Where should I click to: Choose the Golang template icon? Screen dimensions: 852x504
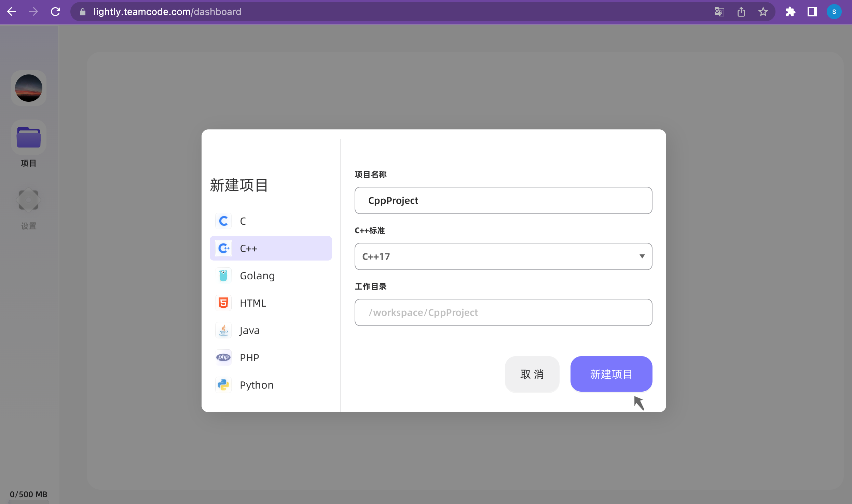click(x=223, y=275)
